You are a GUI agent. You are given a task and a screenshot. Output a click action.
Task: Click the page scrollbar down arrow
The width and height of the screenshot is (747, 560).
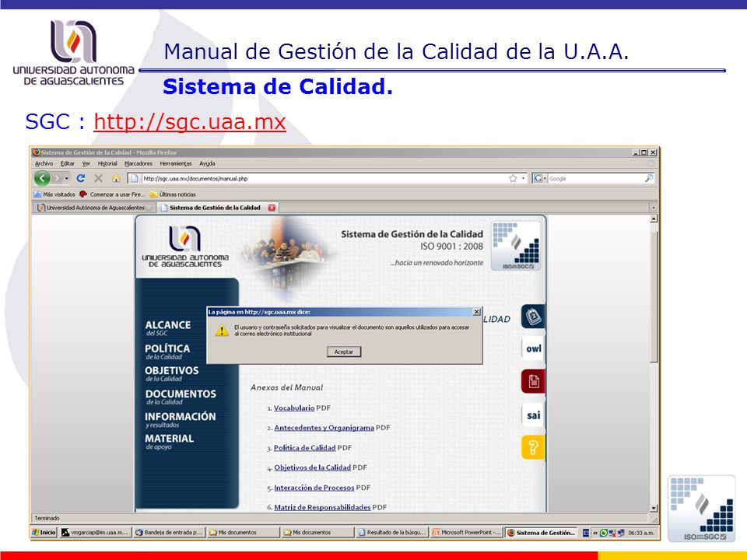click(x=654, y=508)
